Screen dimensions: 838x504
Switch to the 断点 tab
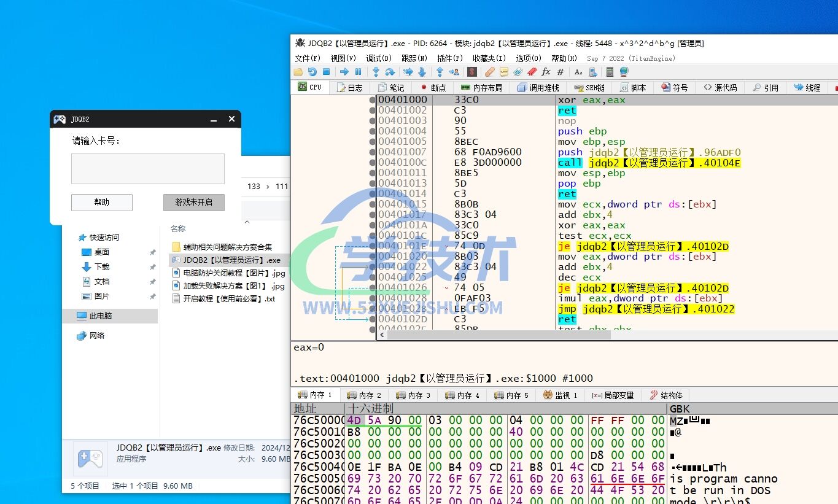[x=433, y=88]
